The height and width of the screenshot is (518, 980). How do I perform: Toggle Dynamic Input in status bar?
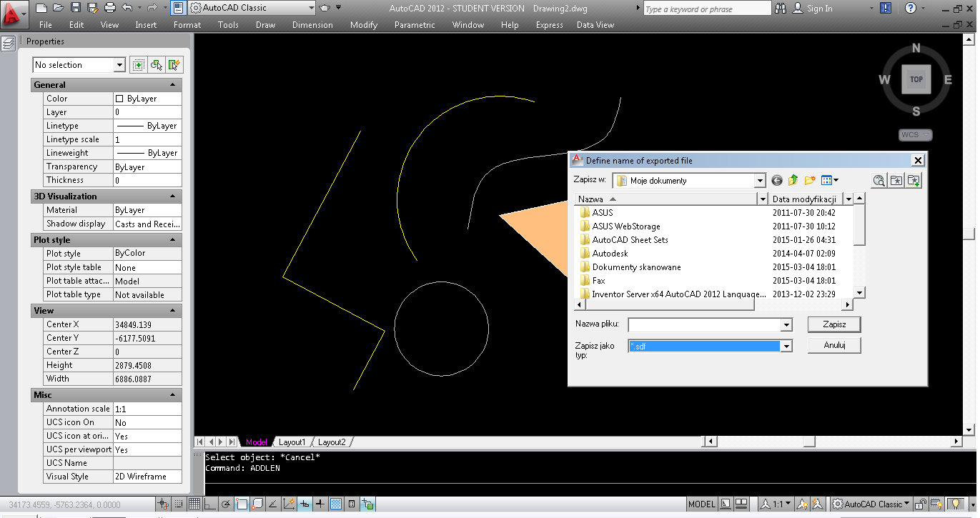305,504
